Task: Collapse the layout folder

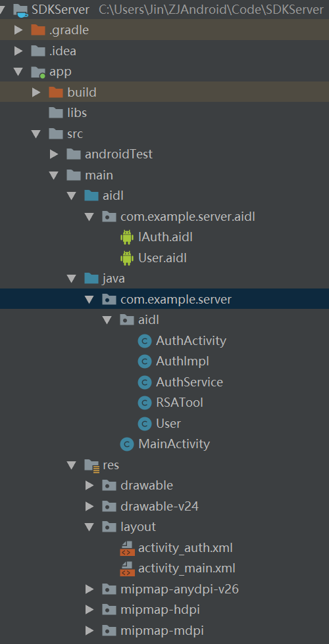Action: [89, 527]
